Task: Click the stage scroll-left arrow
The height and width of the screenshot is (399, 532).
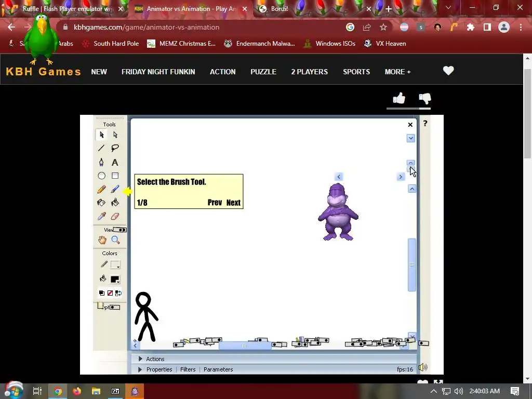Action: [135, 345]
